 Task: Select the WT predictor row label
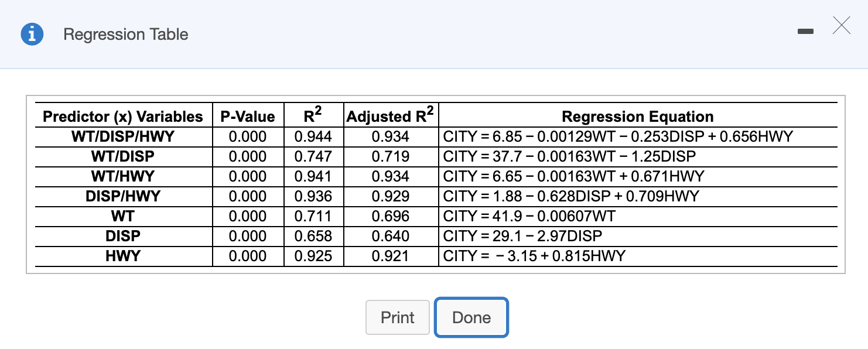pos(123,216)
